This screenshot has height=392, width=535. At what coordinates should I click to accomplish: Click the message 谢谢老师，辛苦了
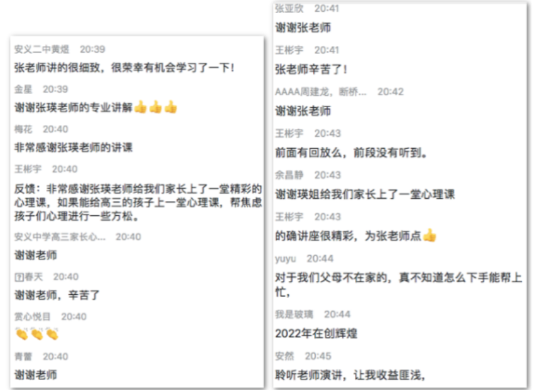(x=57, y=295)
